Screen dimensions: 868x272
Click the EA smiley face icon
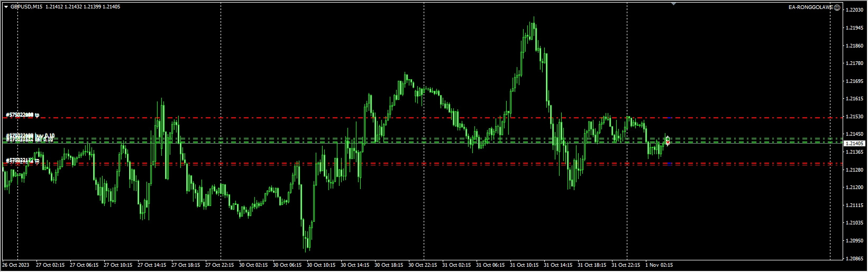[837, 7]
